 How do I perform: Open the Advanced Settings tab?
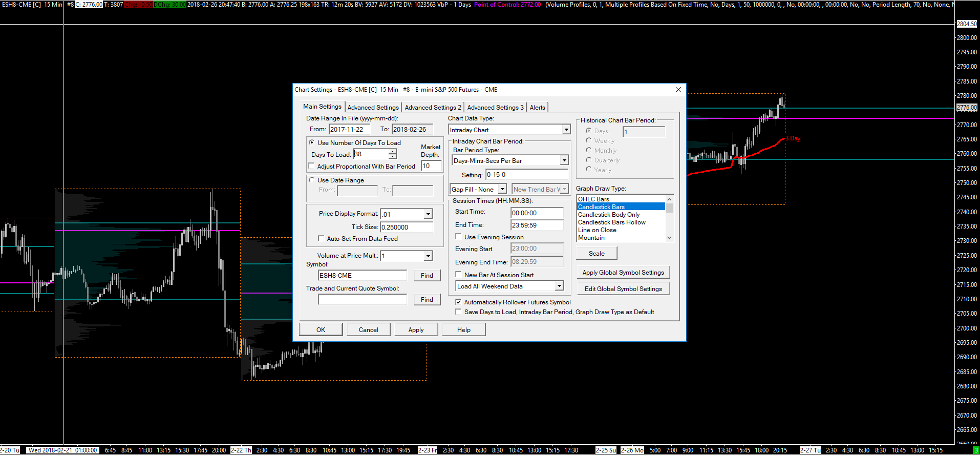click(373, 108)
